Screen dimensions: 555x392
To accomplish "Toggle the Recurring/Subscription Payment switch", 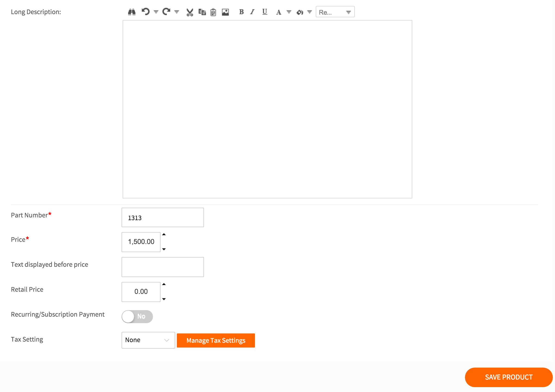I will pyautogui.click(x=137, y=316).
